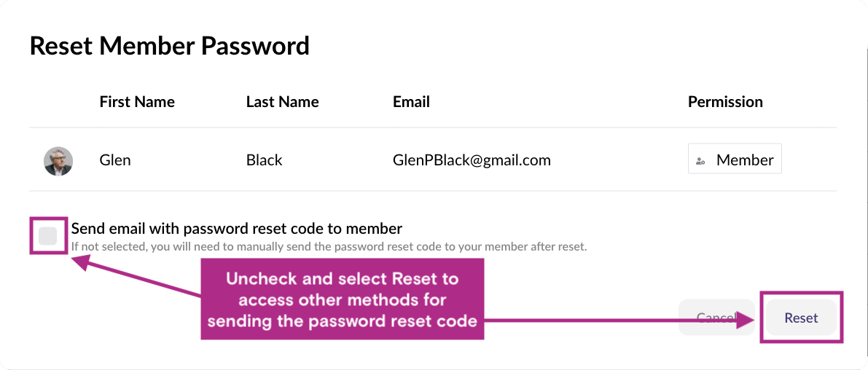Open the Member permission dropdown label
Image resolution: width=868 pixels, height=370 pixels.
pos(744,160)
